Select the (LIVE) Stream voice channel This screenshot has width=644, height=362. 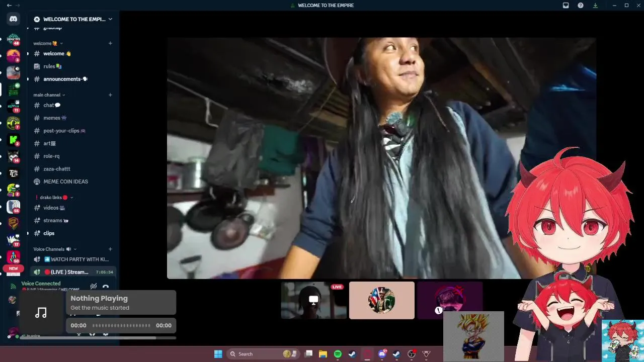point(73,272)
